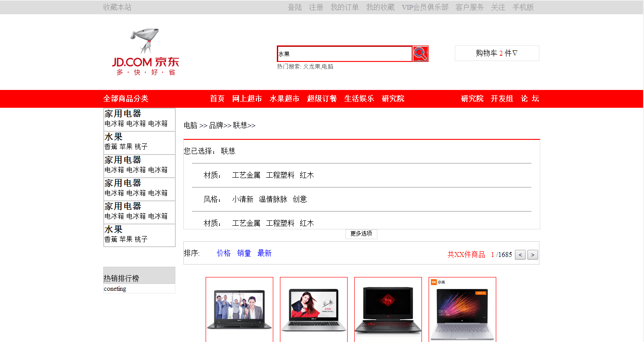Viewport: 644px width, 342px height.
Task: Click the 排序 label
Action: click(192, 253)
